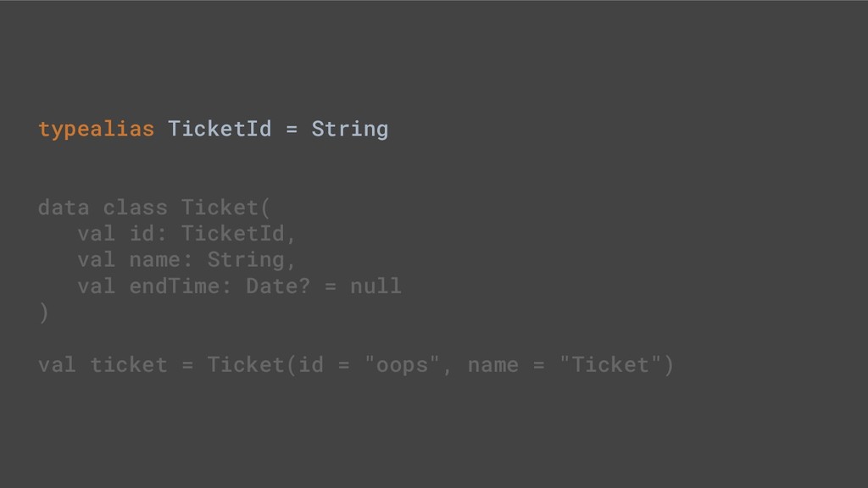
Task: Click the ticket variable name
Action: 128,365
